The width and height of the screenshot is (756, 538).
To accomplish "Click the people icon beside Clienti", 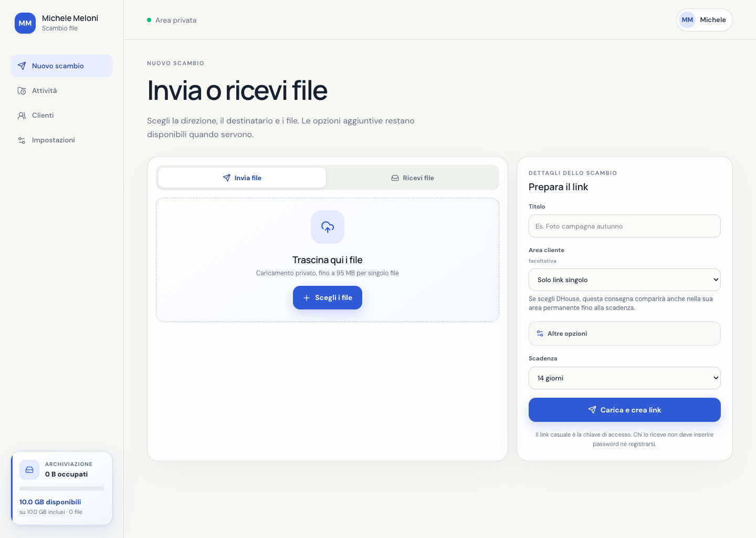I will pyautogui.click(x=22, y=116).
